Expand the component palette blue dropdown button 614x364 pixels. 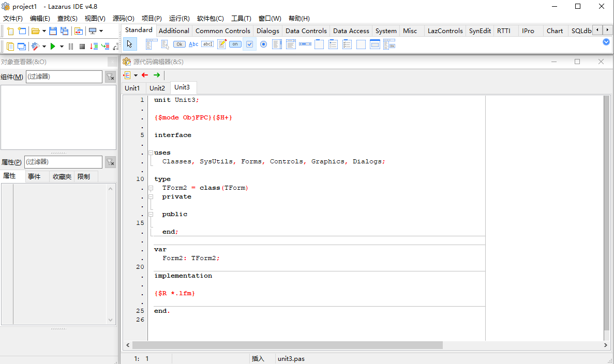606,42
